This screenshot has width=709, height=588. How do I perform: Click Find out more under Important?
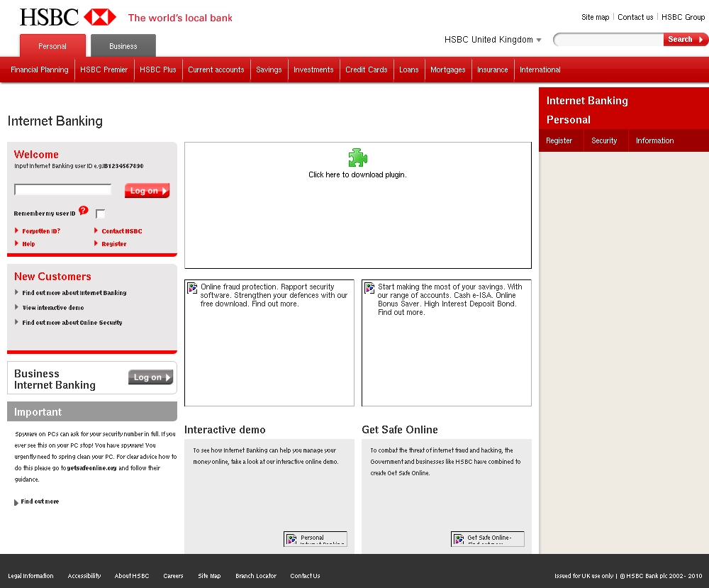pos(40,501)
